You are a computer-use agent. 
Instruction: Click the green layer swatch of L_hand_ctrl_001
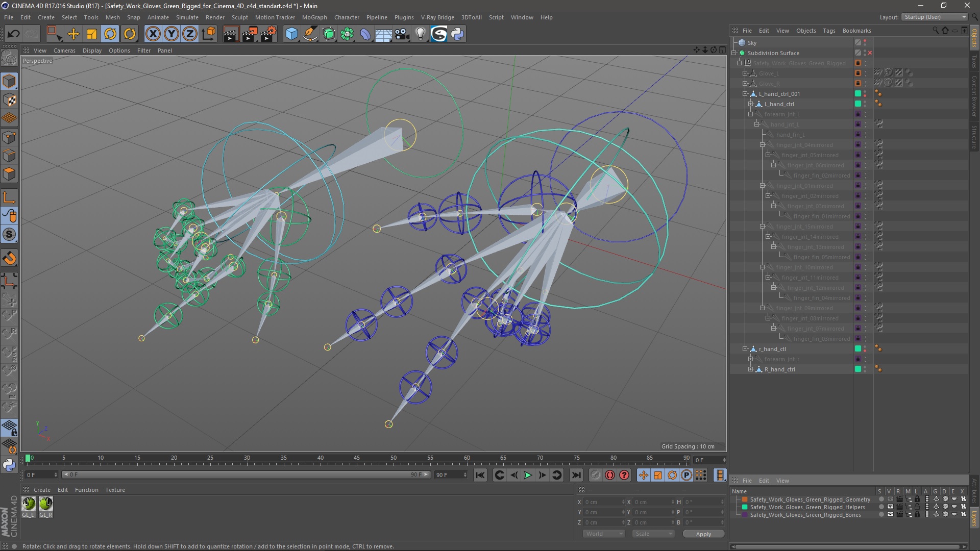tap(858, 94)
